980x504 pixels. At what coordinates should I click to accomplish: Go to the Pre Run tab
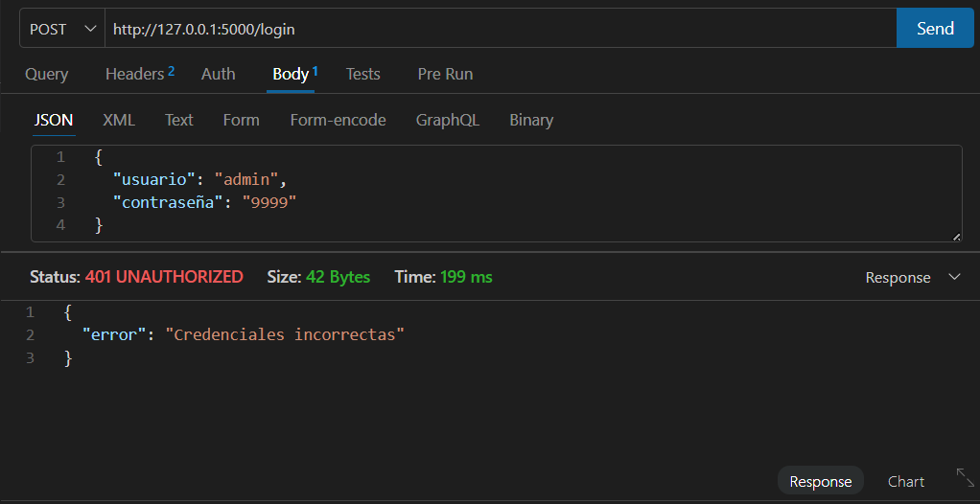445,75
